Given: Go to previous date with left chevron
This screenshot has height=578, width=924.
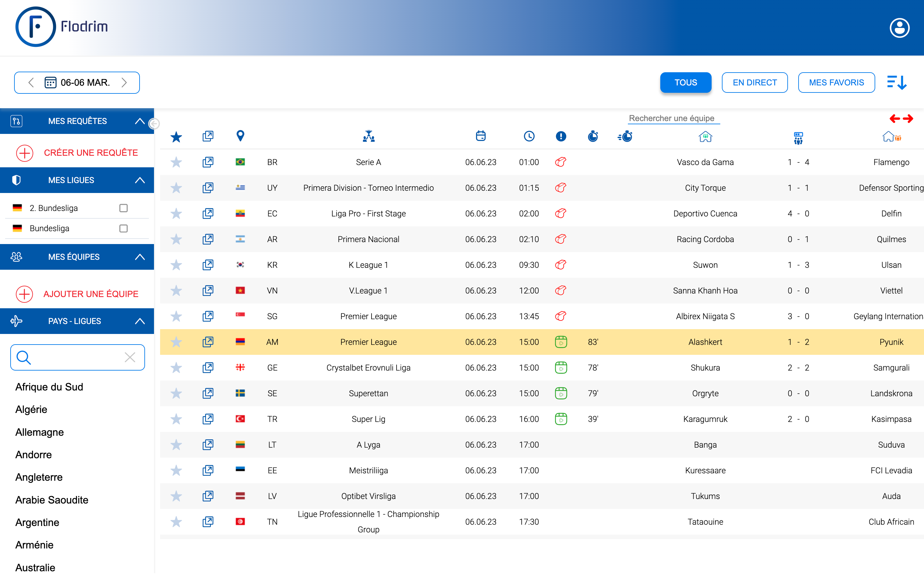Looking at the screenshot, I should (x=31, y=83).
